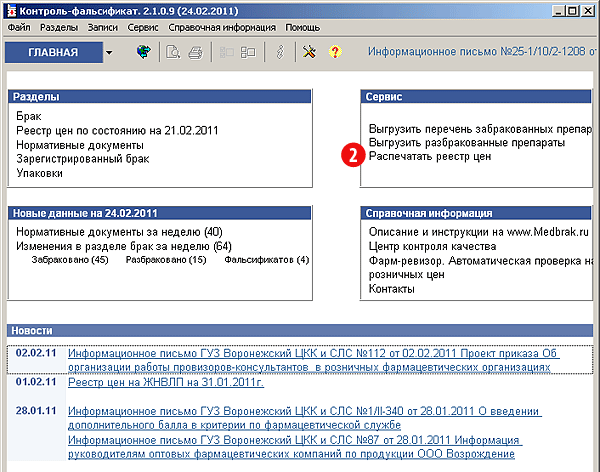This screenshot has width=600, height=472.
Task: Open the Брак section
Action: click(29, 116)
